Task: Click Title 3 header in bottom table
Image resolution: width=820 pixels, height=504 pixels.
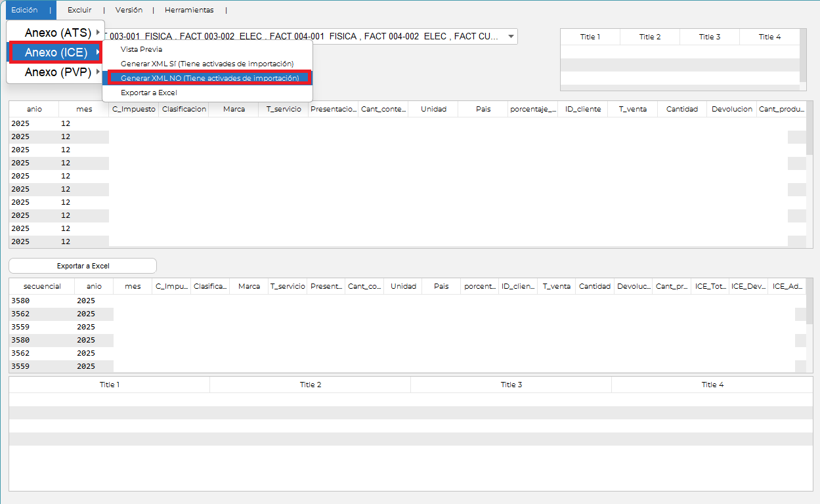Action: pos(511,385)
